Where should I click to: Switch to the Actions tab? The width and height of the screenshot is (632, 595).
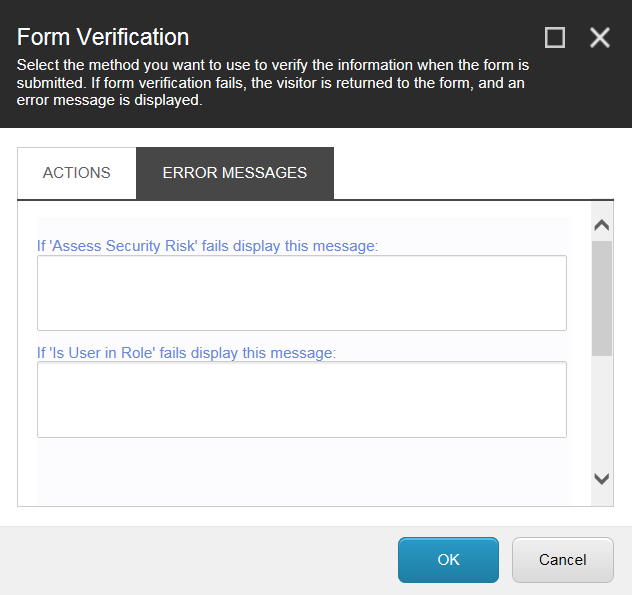(77, 173)
